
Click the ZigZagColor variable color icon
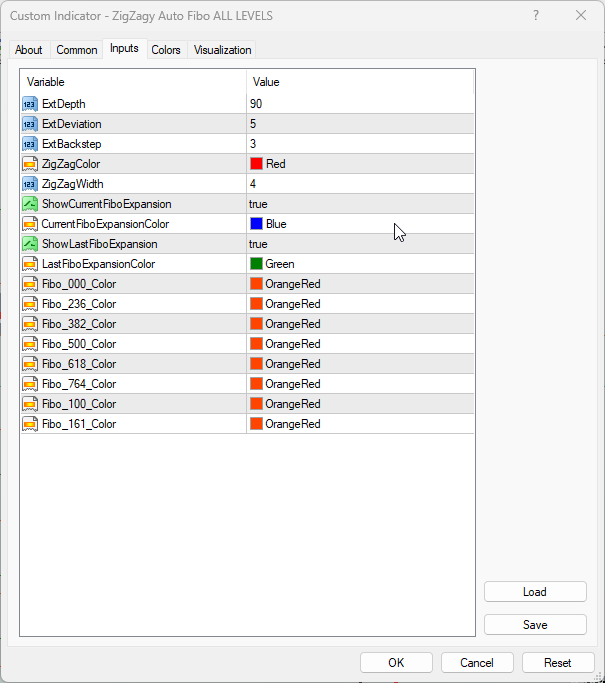(x=29, y=164)
